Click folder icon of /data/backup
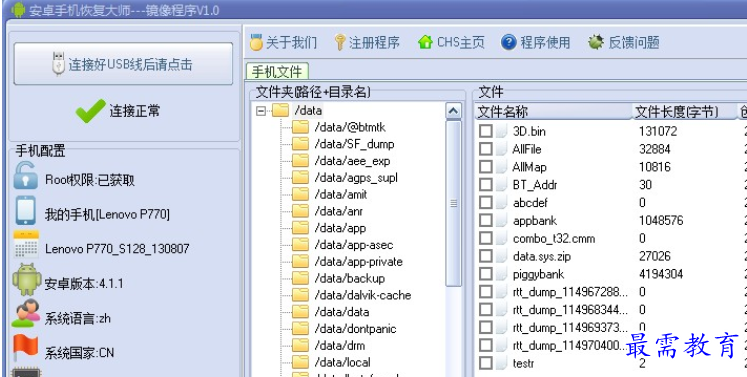This screenshot has height=377, width=747. click(x=300, y=278)
